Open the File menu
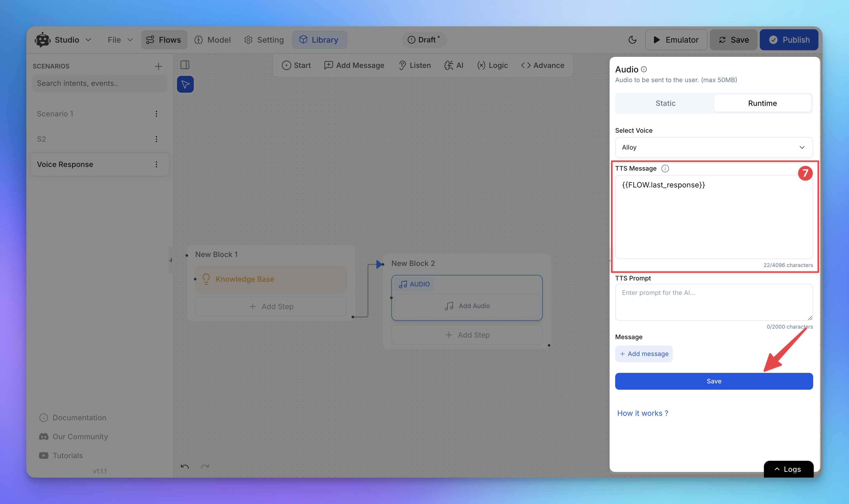849x504 pixels. point(120,40)
